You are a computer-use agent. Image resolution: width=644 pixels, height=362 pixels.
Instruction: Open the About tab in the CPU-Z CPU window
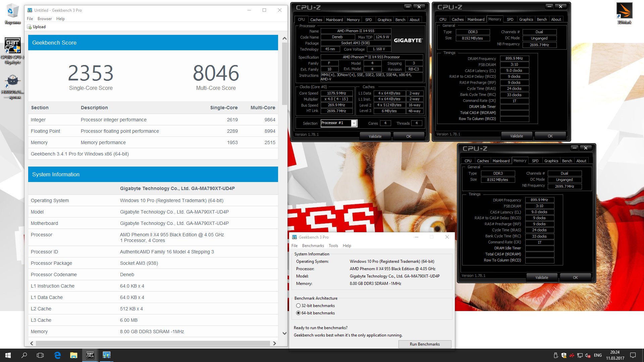[x=415, y=20]
